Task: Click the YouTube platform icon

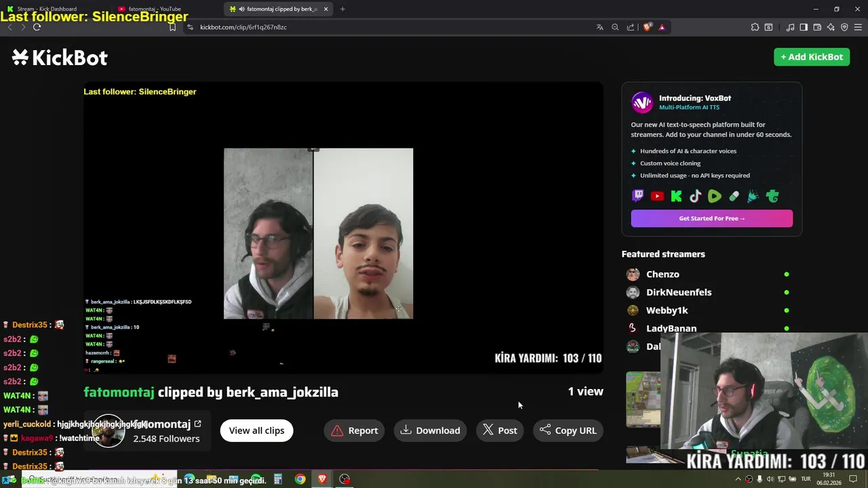Action: pos(657,197)
